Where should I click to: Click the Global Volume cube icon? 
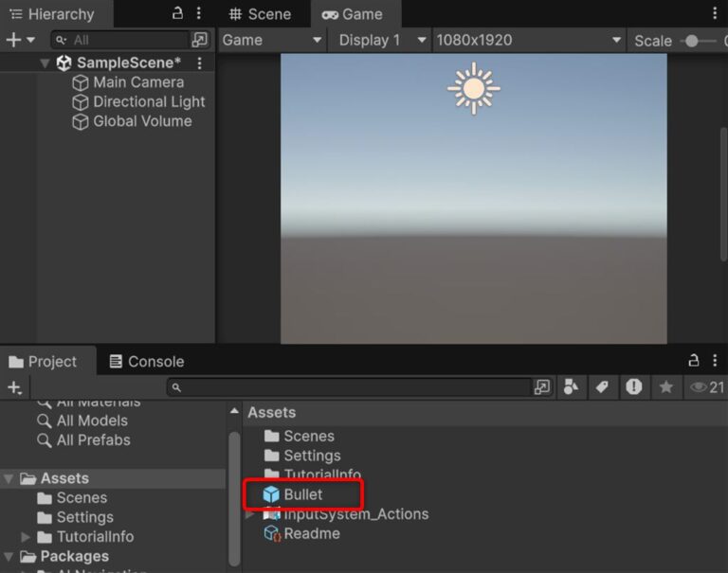coord(81,121)
